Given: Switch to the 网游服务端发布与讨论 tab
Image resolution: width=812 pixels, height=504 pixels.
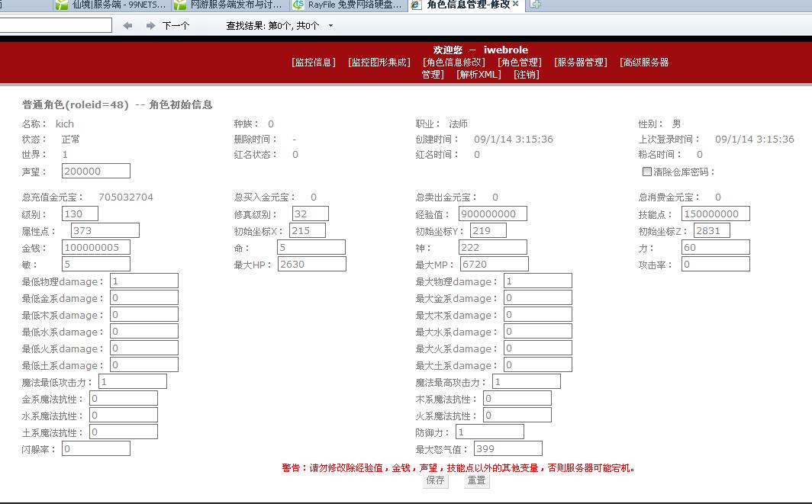Looking at the screenshot, I should click(231, 5).
